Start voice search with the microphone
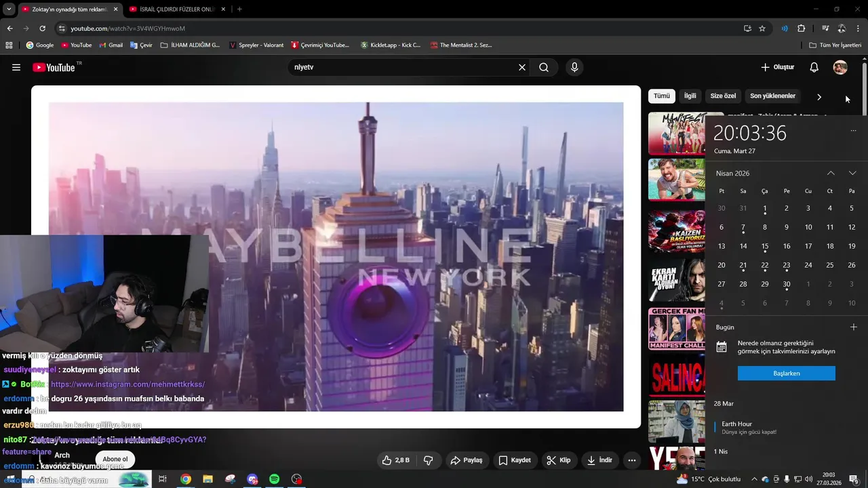The height and width of the screenshot is (488, 868). coord(574,67)
